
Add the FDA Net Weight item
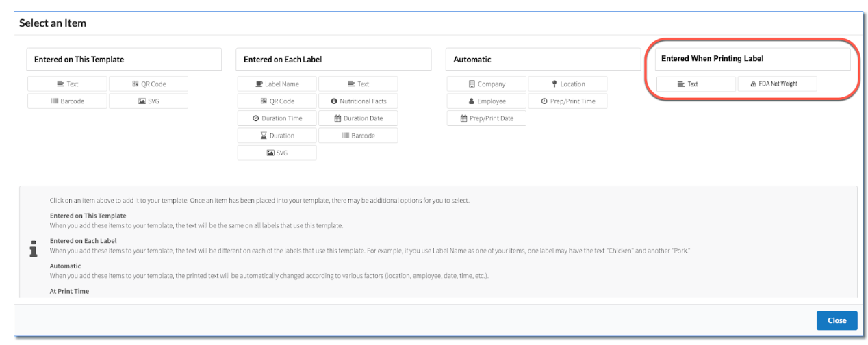pyautogui.click(x=777, y=84)
